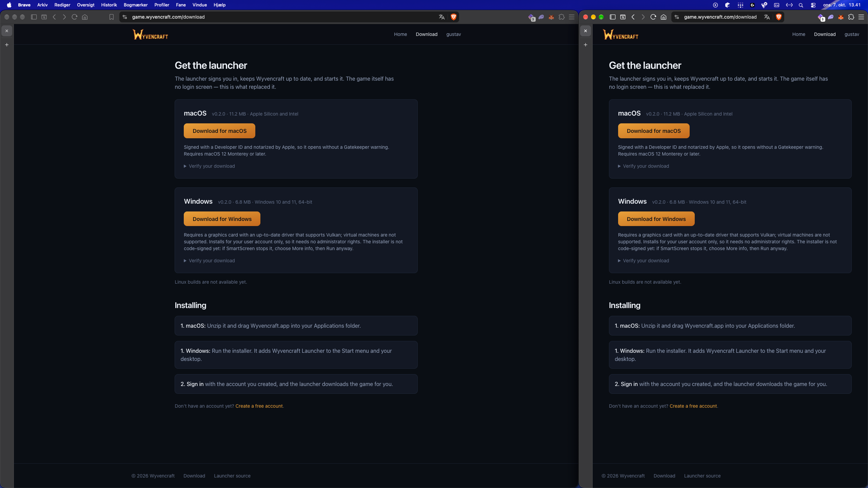Open Home nav link in left window

point(400,34)
